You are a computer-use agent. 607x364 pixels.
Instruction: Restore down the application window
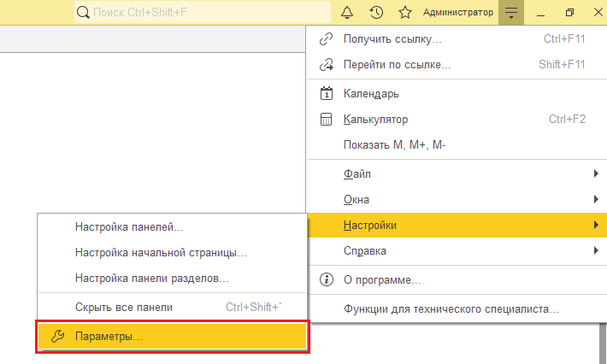coord(569,12)
